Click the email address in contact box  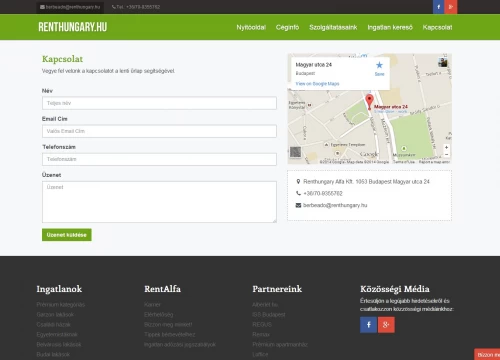click(x=335, y=205)
